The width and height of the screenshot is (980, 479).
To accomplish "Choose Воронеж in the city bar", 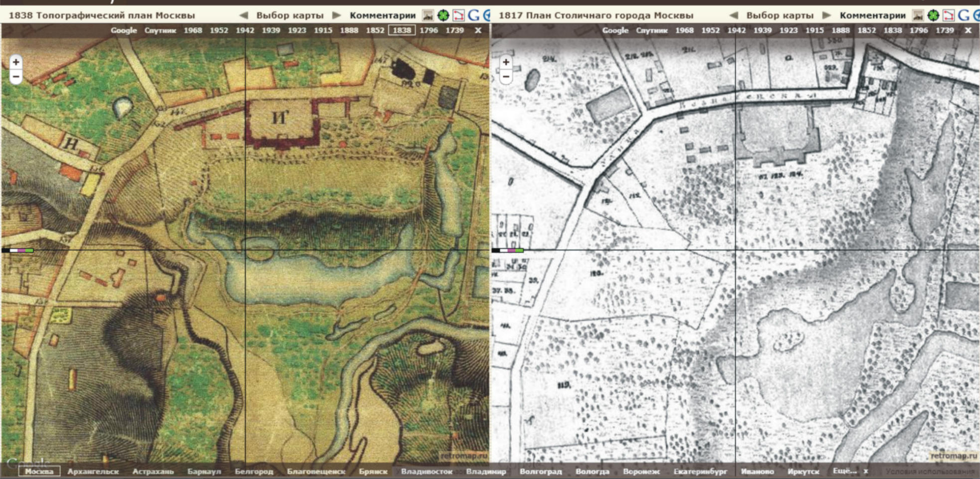I will click(x=641, y=471).
